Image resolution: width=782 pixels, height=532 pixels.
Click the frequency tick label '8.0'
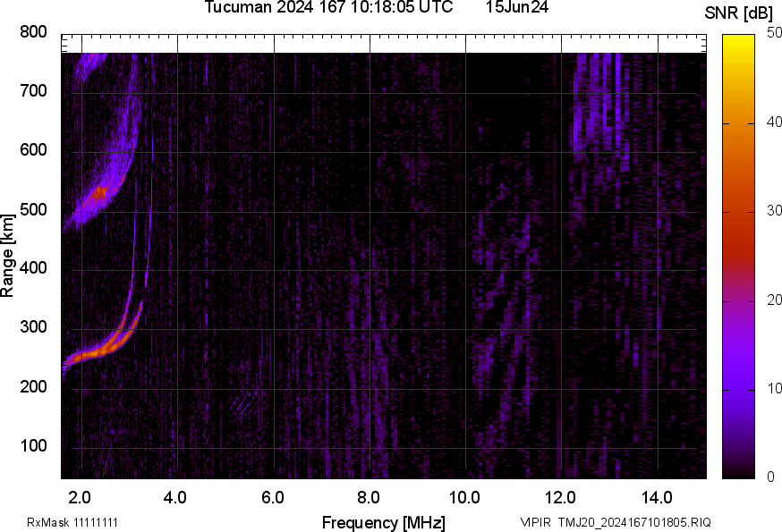(369, 498)
